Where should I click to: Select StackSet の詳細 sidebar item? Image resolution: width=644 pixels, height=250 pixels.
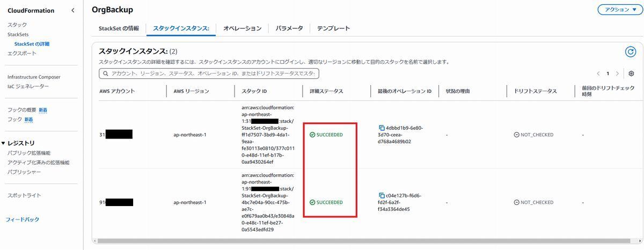coord(32,44)
